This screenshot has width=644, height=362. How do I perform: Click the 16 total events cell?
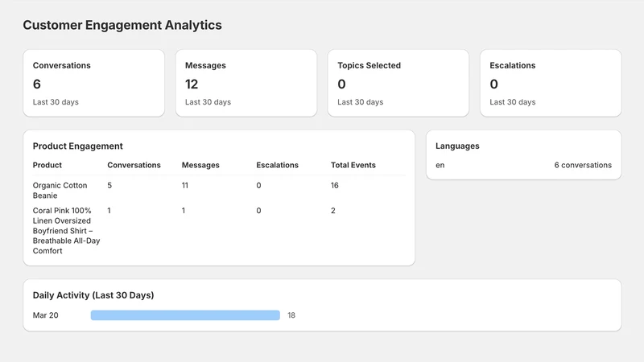point(335,186)
